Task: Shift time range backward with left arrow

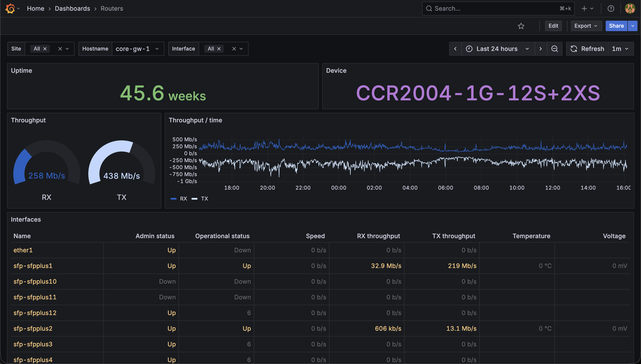Action: (455, 49)
